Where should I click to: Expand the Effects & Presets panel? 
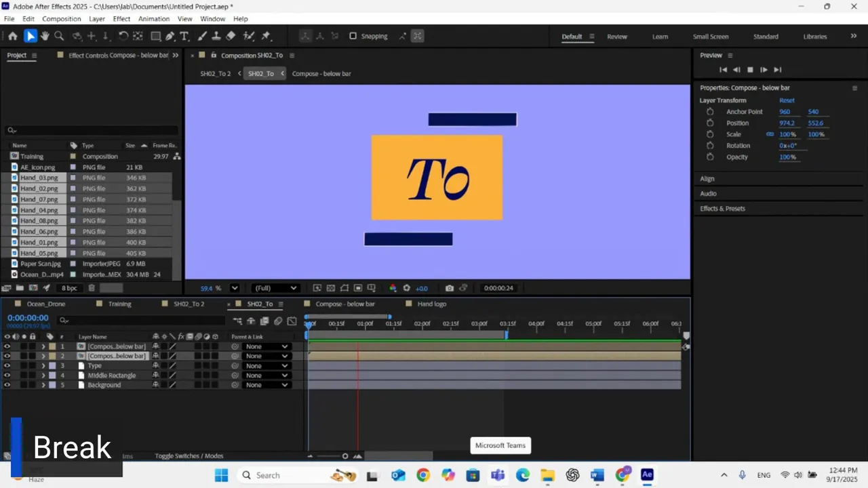(722, 208)
